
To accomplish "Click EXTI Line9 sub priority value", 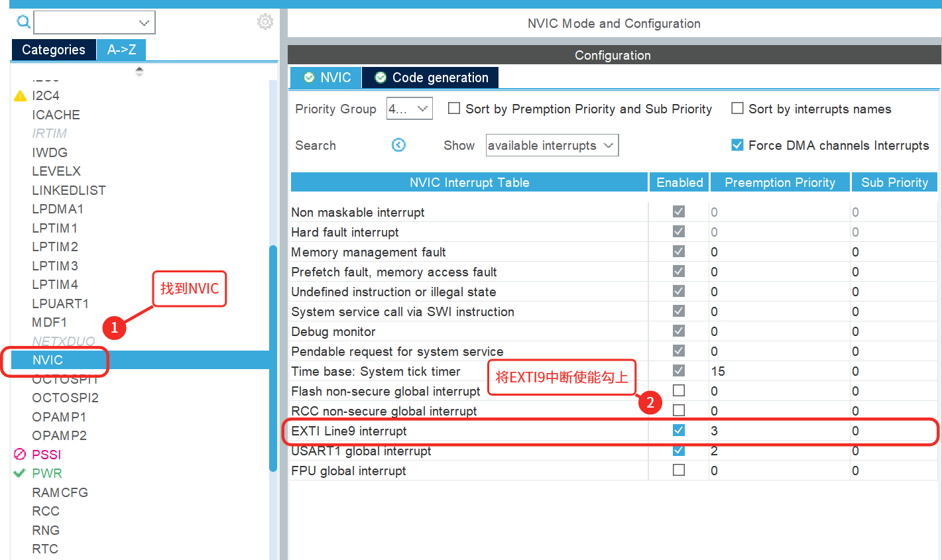I will (855, 431).
